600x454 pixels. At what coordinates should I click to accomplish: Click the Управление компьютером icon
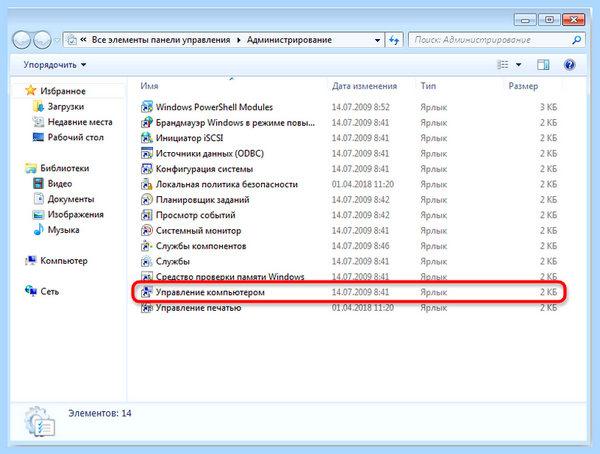(147, 292)
